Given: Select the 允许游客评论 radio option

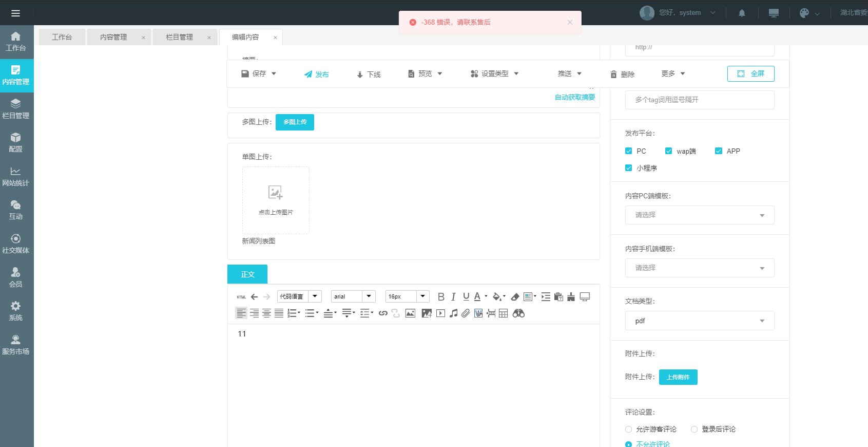Looking at the screenshot, I should click(x=629, y=430).
